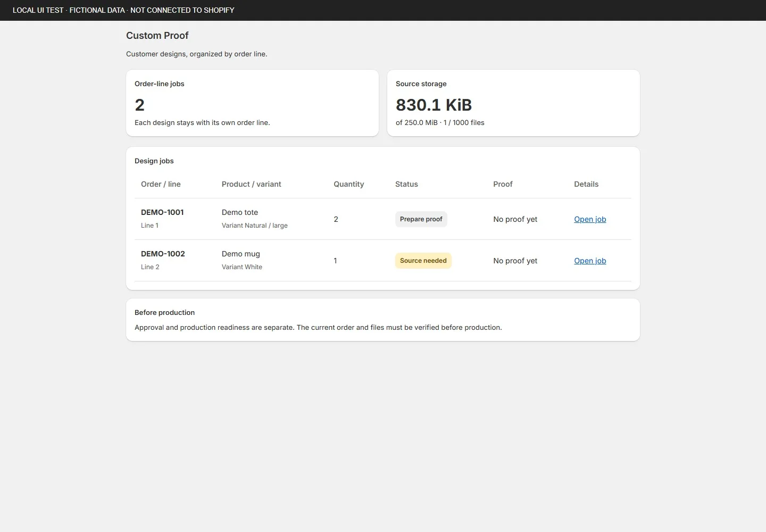Click the Variant White text
766x532 pixels.
[x=242, y=267]
